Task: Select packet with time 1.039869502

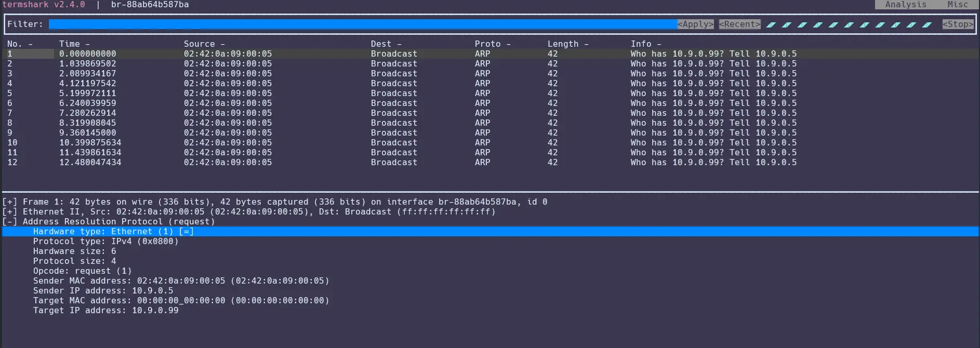Action: [491, 64]
